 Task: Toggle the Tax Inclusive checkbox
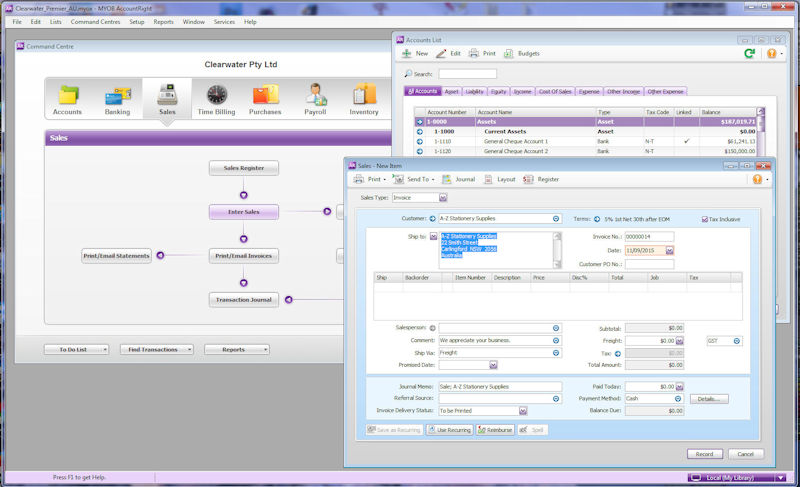(x=705, y=218)
